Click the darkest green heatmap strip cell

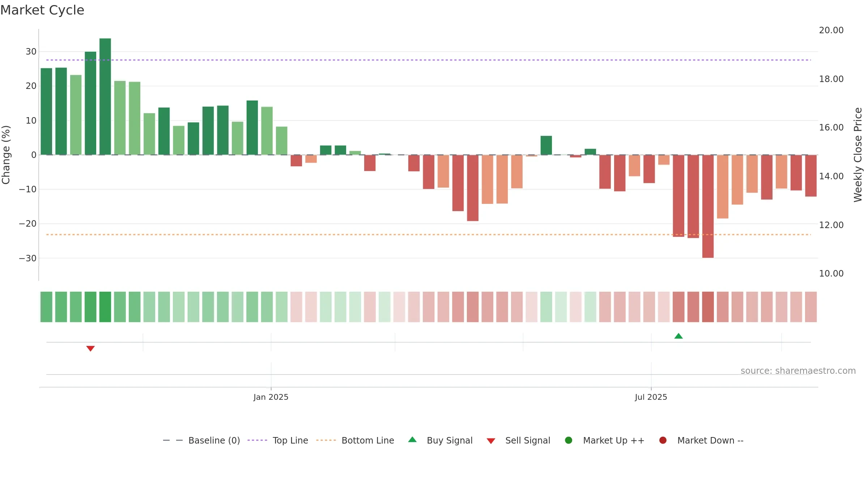[x=105, y=307]
